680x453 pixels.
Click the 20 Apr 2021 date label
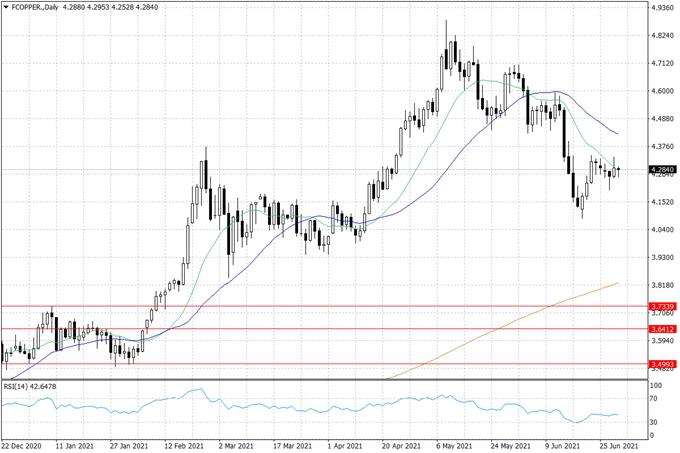(x=401, y=446)
